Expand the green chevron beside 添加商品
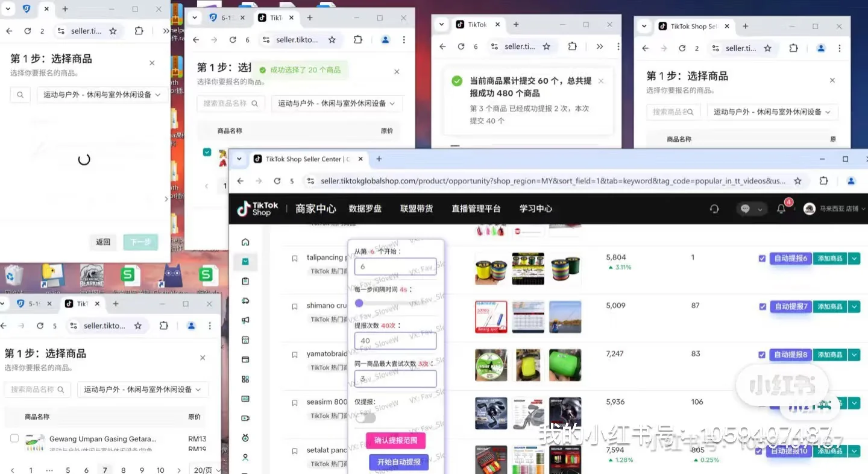868x474 pixels. click(x=854, y=258)
